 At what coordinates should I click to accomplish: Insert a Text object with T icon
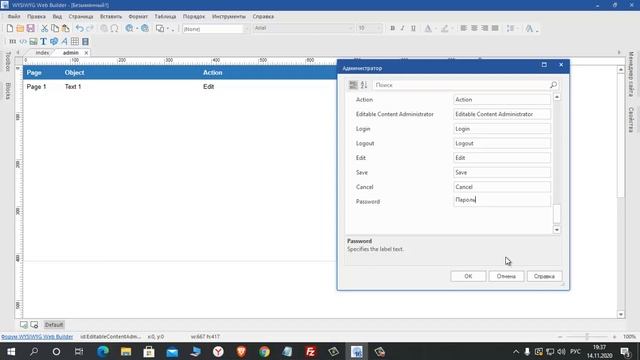pyautogui.click(x=43, y=41)
